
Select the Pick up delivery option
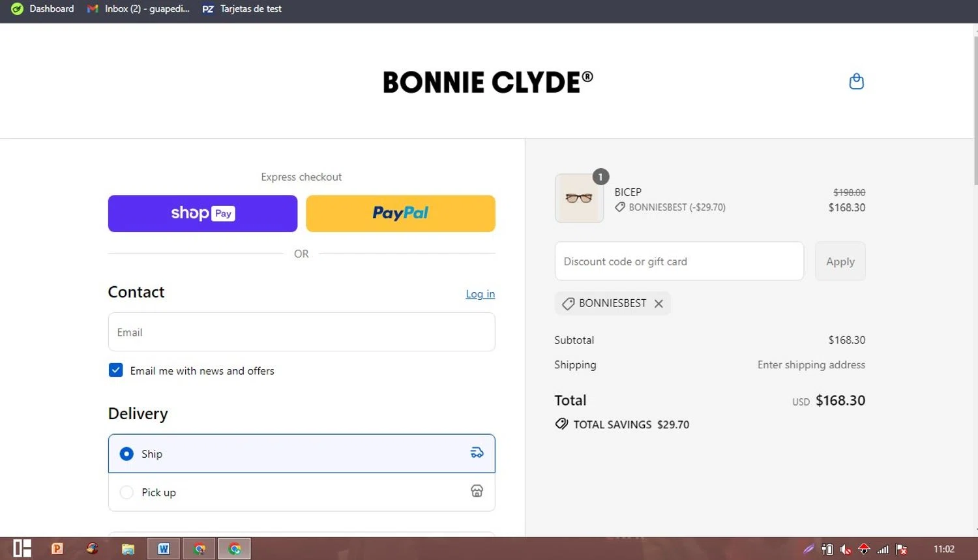point(301,492)
